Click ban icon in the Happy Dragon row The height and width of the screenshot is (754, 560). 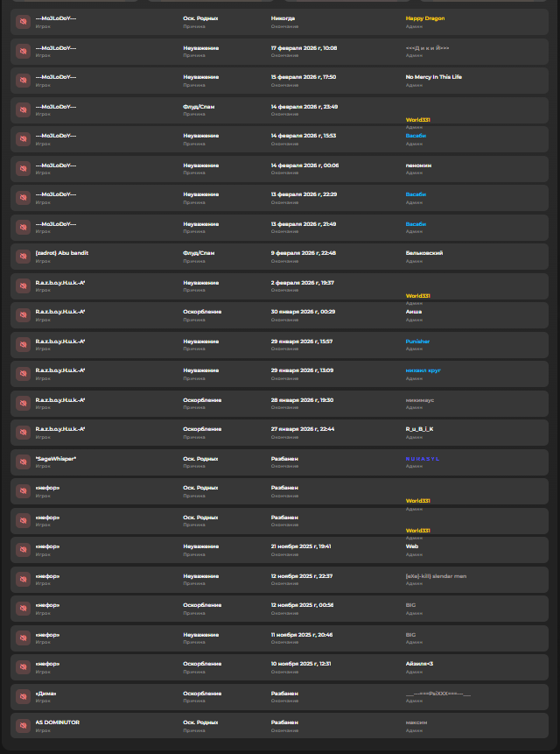coord(23,21)
